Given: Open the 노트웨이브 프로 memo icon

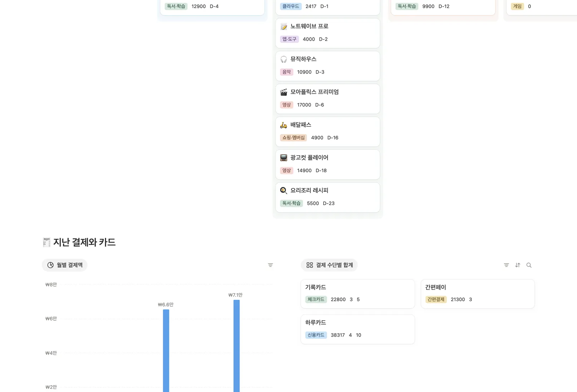Looking at the screenshot, I should (x=284, y=26).
